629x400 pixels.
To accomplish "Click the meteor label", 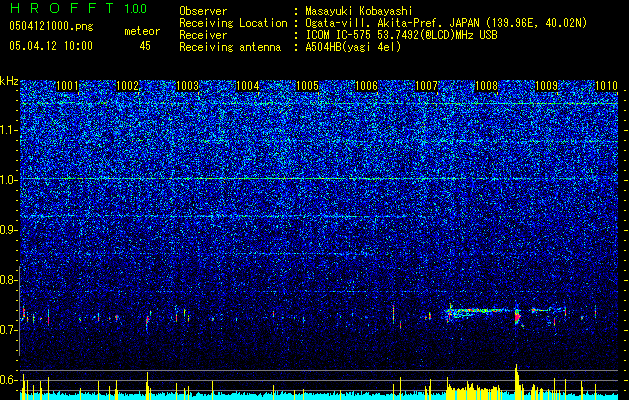I will (142, 31).
